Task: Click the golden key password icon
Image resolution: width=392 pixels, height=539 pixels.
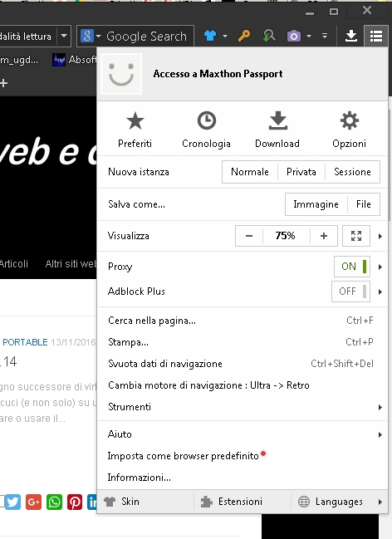Action: click(244, 36)
